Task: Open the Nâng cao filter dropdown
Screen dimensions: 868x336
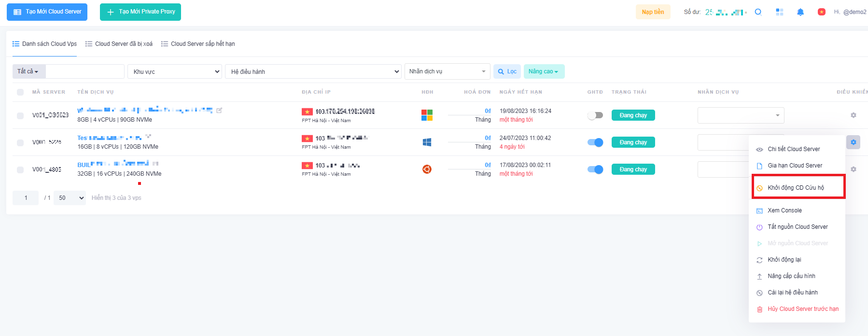Action: tap(544, 71)
